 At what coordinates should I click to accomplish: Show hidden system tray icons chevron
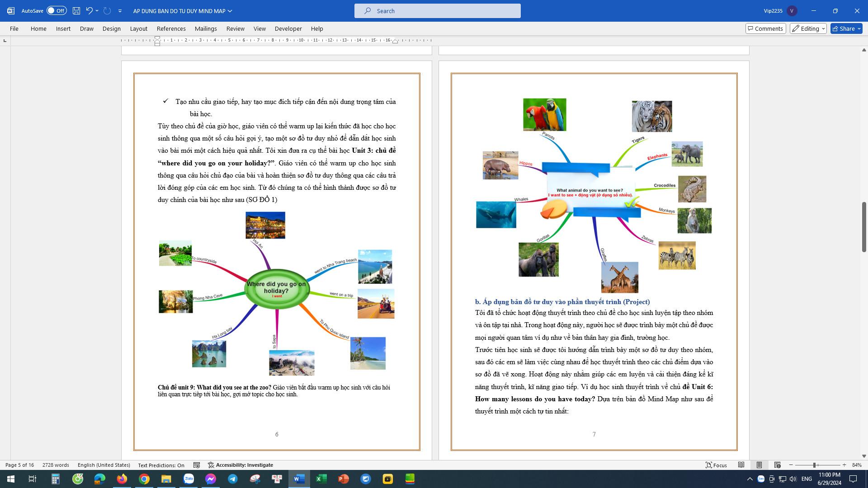point(750,479)
